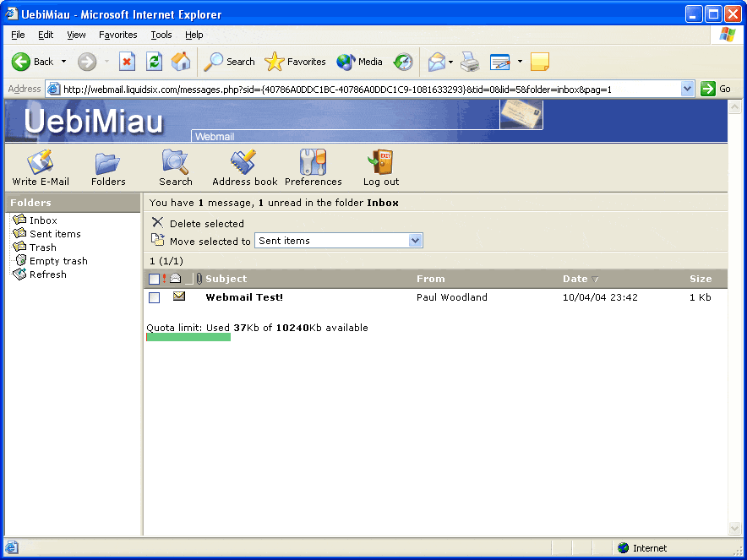Click the Delete selected X icon
Screen dimensions: 747x560
click(157, 222)
